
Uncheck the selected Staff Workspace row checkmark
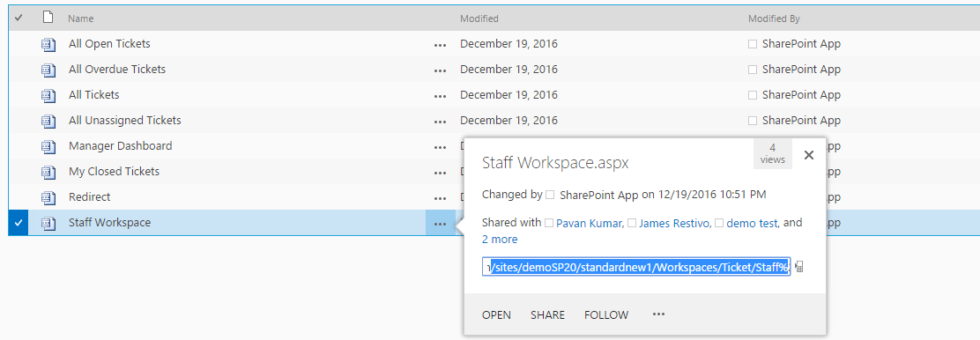(x=19, y=223)
